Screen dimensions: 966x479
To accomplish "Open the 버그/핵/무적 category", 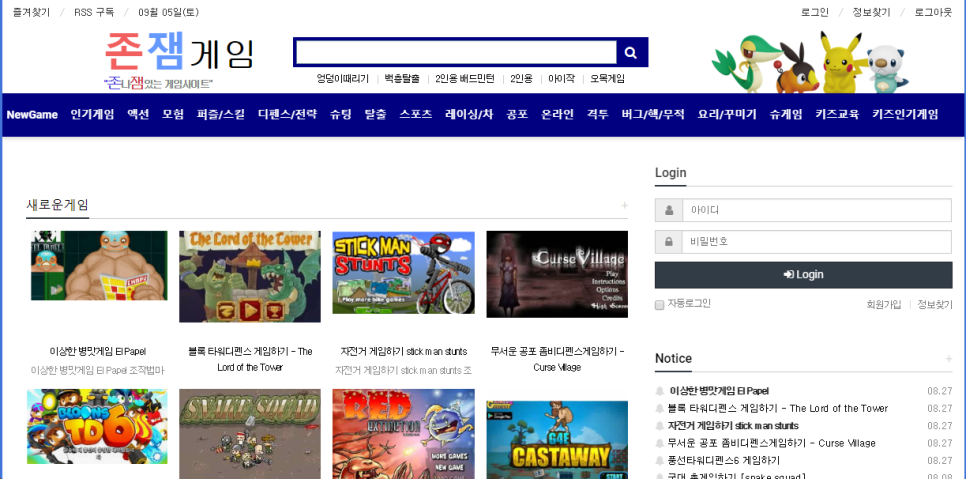I will (653, 115).
